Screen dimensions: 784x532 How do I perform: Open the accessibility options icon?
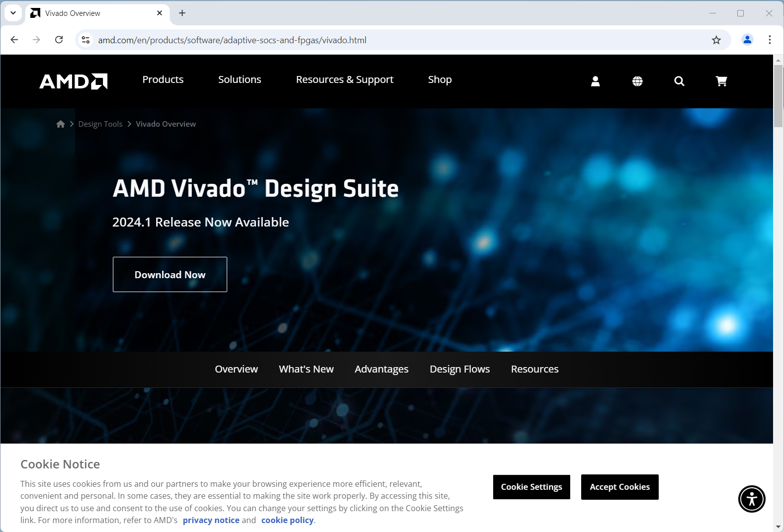751,499
